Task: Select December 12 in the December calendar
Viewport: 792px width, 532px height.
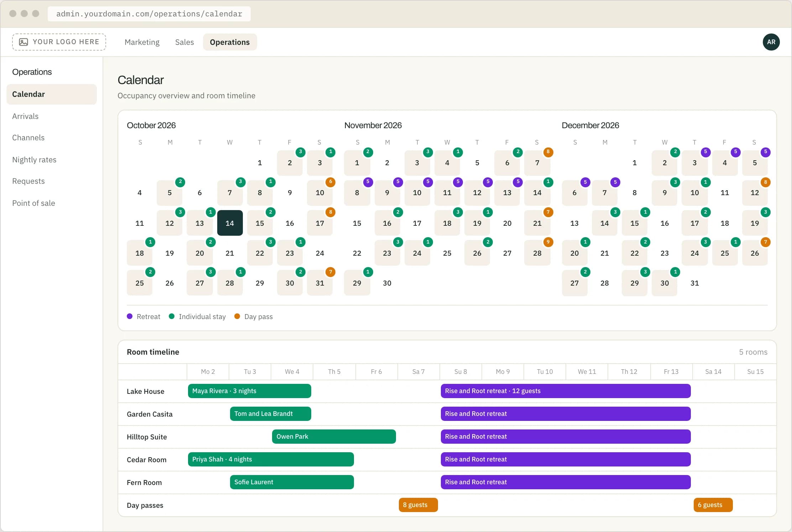Action: 755,193
